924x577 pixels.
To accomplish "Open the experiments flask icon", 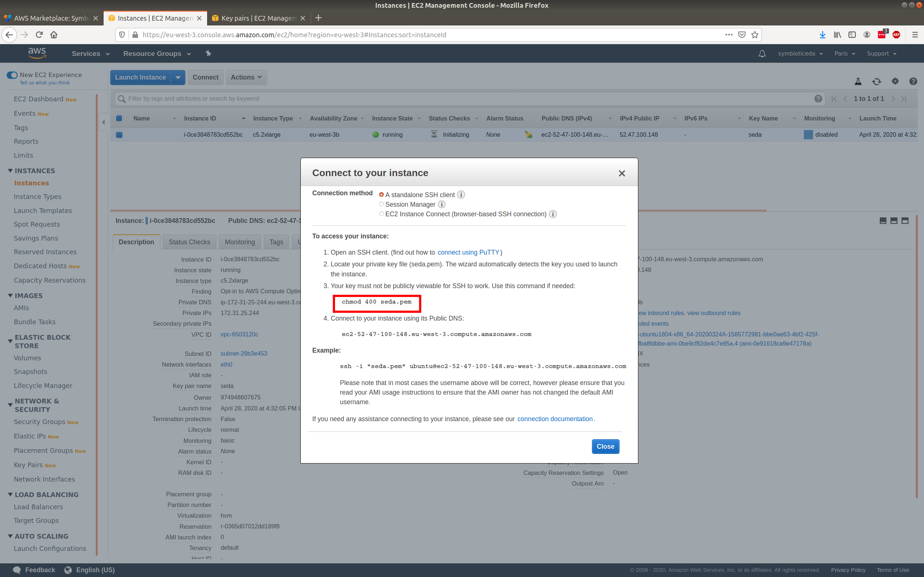I will coord(858,81).
